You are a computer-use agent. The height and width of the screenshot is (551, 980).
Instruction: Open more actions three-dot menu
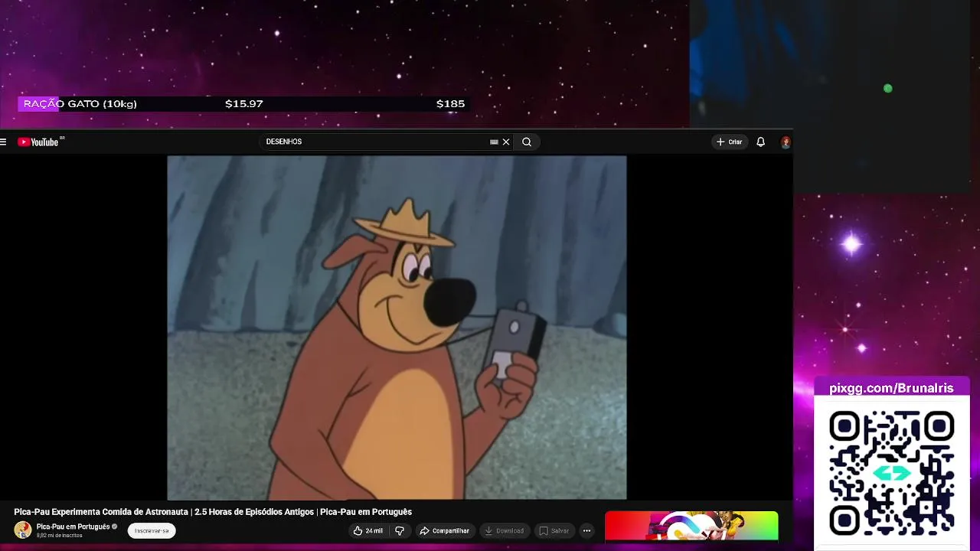pos(586,530)
